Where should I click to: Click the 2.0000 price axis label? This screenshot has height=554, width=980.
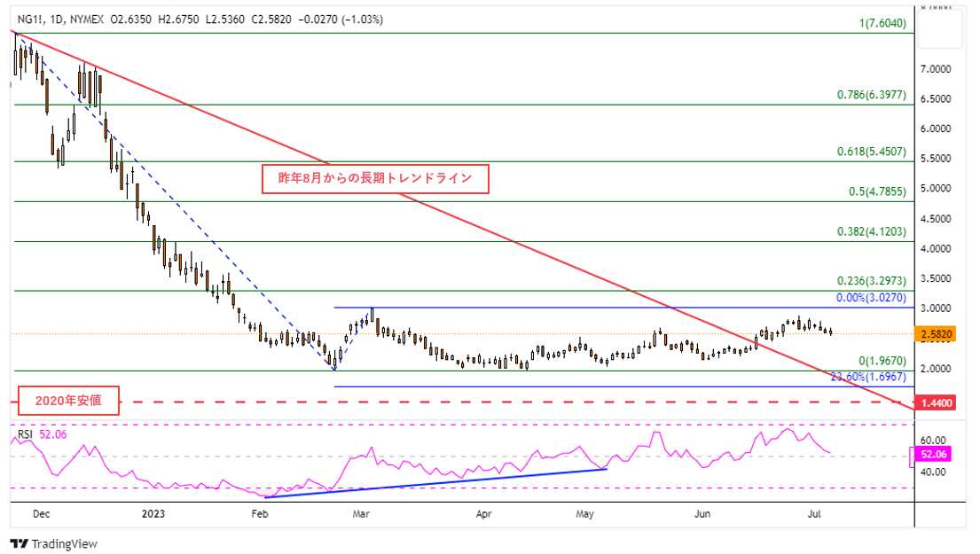pyautogui.click(x=936, y=369)
